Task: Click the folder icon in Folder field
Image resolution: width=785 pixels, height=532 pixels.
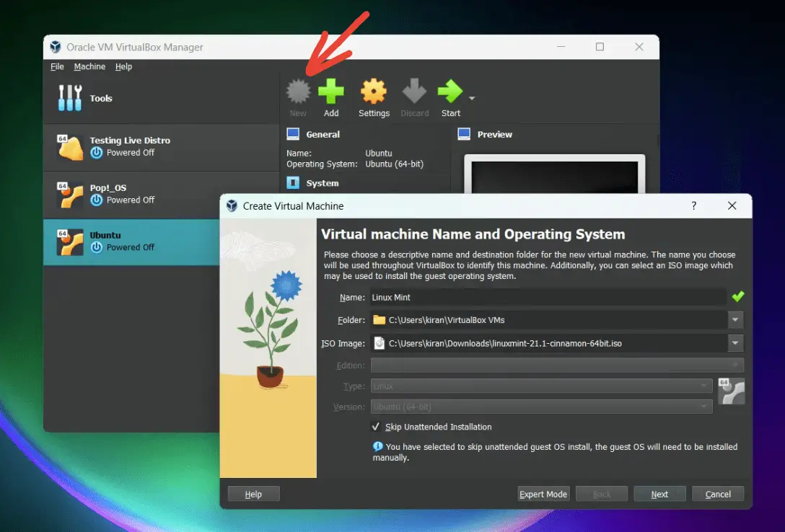Action: [x=380, y=320]
